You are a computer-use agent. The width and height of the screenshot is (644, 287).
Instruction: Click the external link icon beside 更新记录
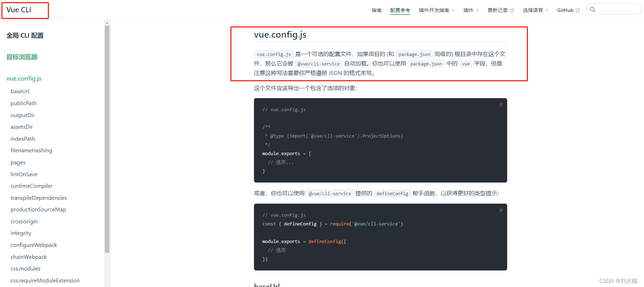pos(512,11)
